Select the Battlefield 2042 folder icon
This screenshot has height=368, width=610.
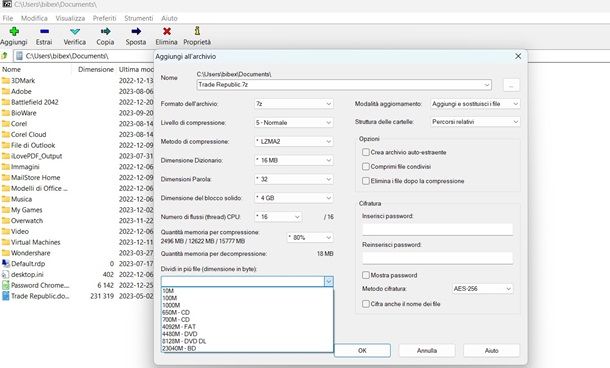[x=5, y=102]
